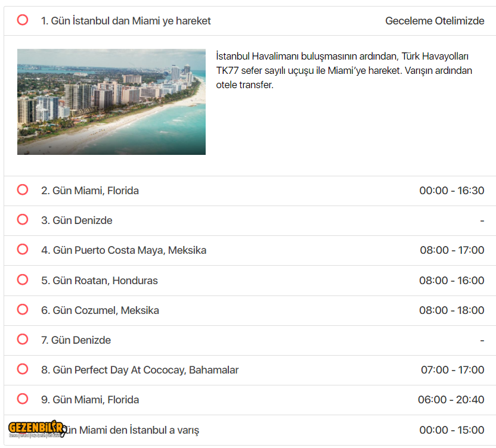
Task: Click the TK77 flight description paragraph
Action: click(344, 70)
